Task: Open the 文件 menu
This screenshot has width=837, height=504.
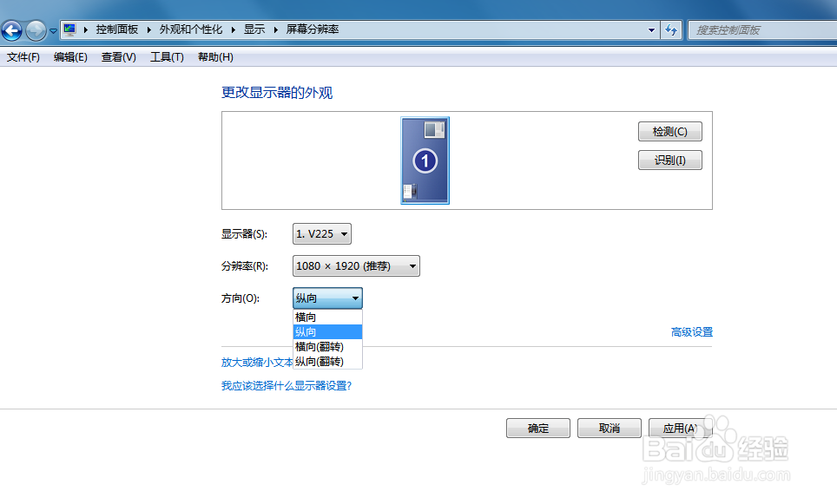Action: pyautogui.click(x=23, y=56)
